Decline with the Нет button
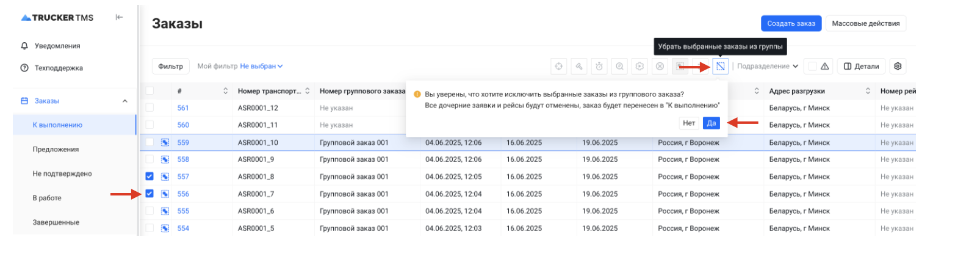The width and height of the screenshot is (980, 259). pyautogui.click(x=689, y=123)
